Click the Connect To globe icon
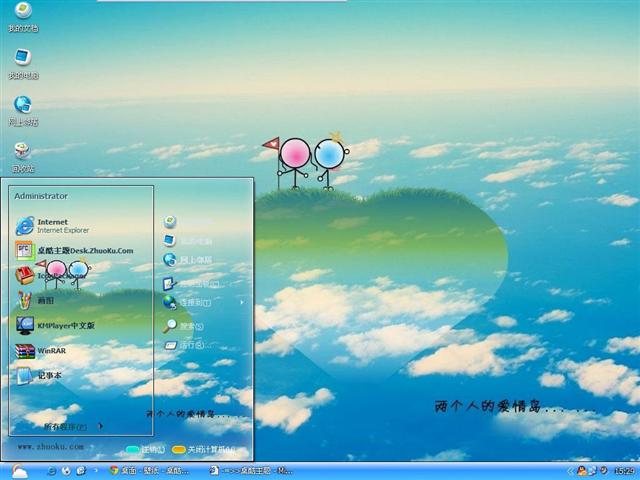Screen dimensions: 640x480 click(x=170, y=302)
